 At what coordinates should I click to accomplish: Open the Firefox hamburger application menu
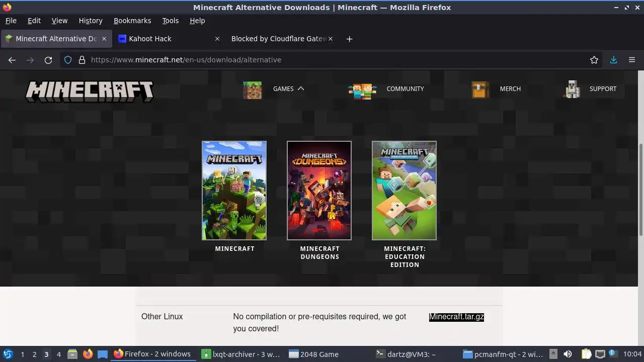pos(632,60)
